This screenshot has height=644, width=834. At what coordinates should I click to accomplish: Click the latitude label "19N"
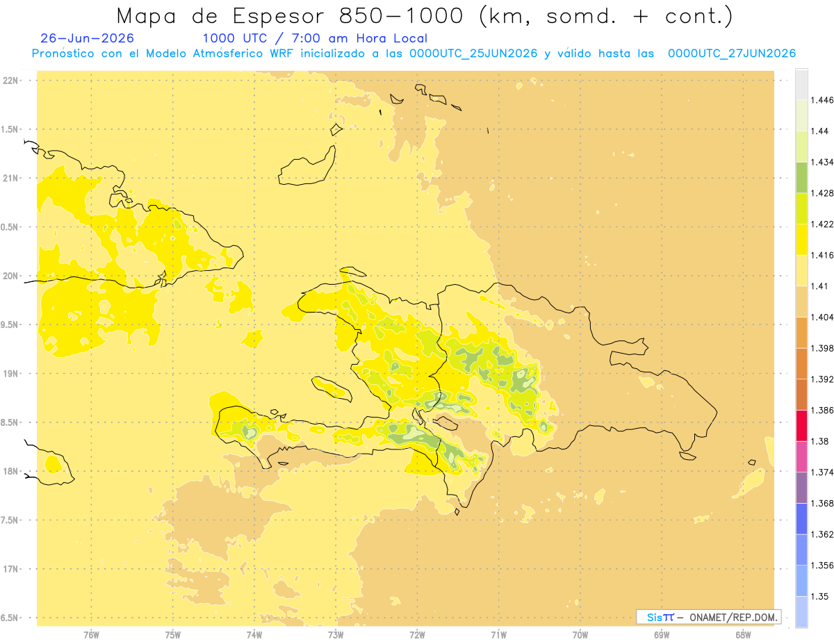click(x=10, y=374)
